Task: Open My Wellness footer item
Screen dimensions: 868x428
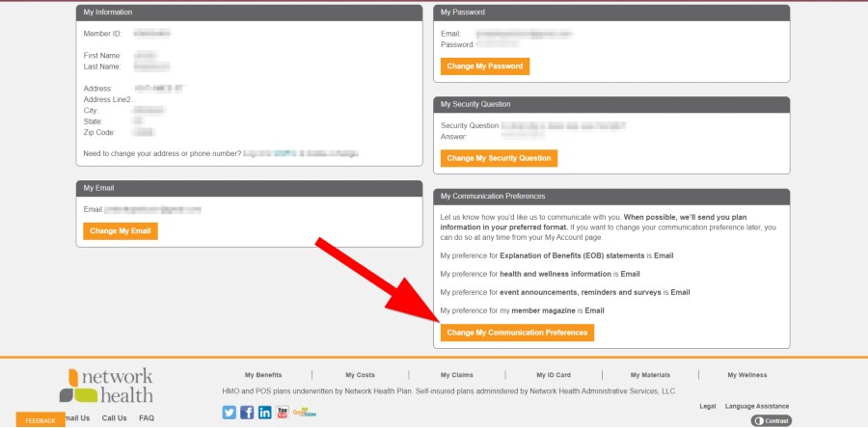Action: [x=747, y=375]
